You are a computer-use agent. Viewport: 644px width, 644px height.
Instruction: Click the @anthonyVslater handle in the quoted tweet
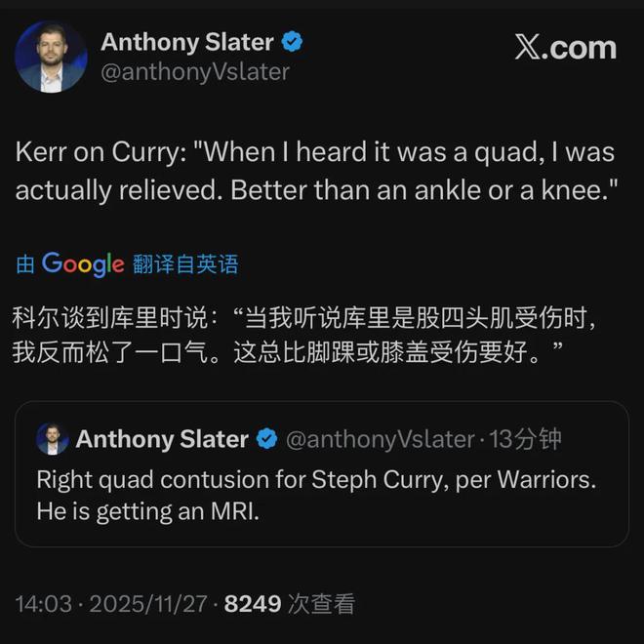pyautogui.click(x=380, y=440)
